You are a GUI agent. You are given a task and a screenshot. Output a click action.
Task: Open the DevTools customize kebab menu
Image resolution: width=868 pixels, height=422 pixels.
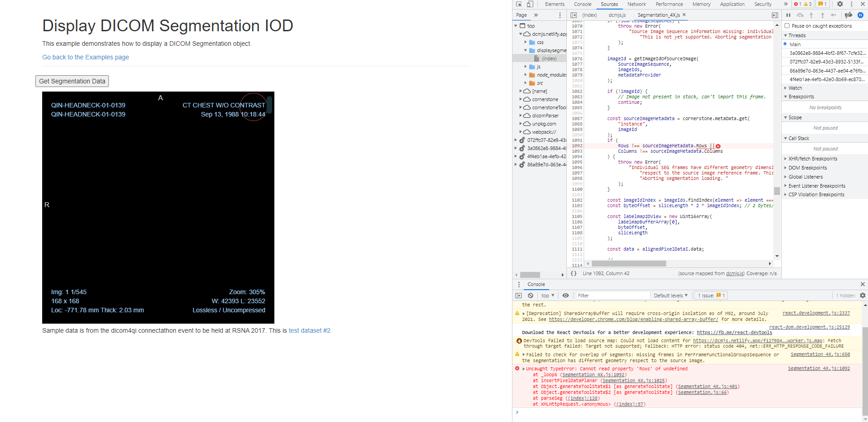851,4
